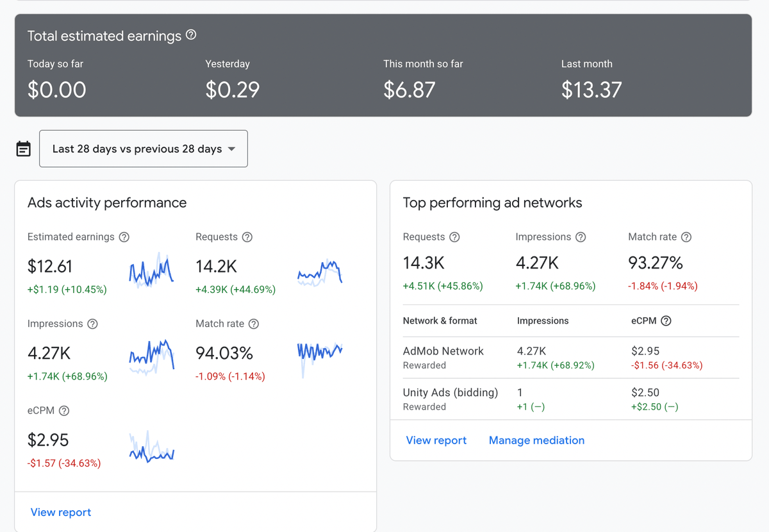Click the Ads activity performance heading
Viewport: 769px width, 532px height.
click(107, 203)
